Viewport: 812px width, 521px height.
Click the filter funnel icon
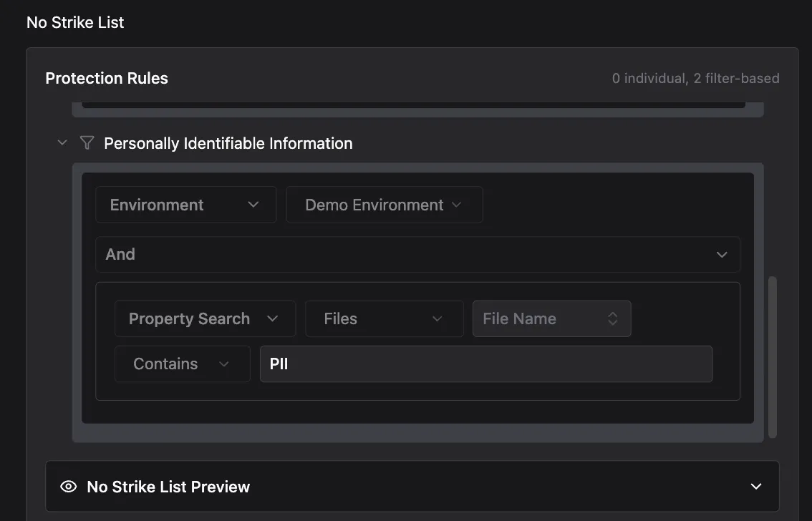[x=87, y=143]
